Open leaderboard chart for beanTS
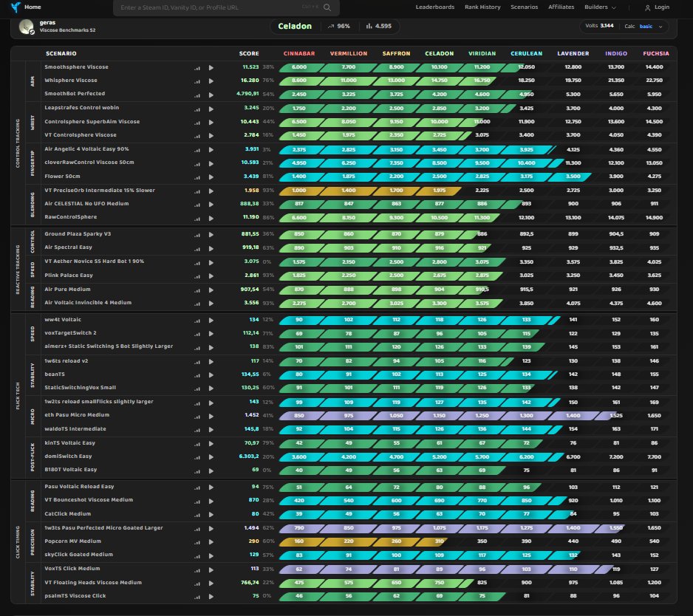Screen dimensions: 693x616 (x=197, y=375)
